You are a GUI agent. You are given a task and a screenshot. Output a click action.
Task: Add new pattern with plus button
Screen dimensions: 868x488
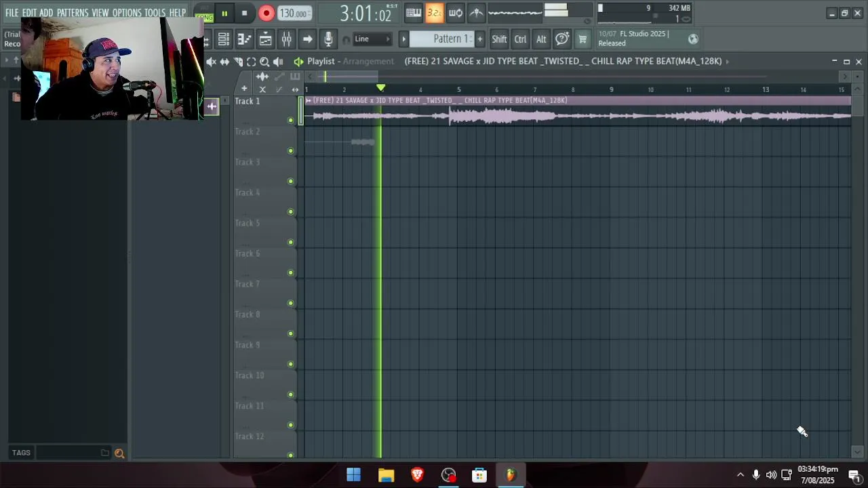coord(479,39)
